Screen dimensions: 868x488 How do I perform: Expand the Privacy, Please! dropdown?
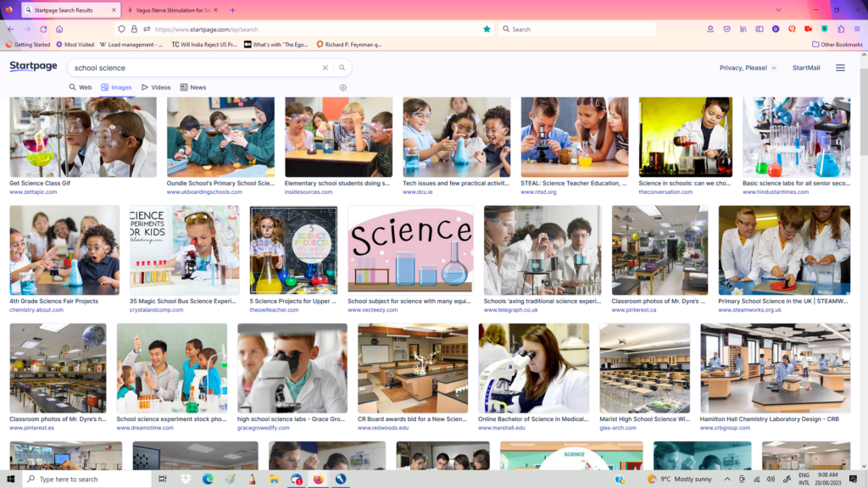pos(748,68)
